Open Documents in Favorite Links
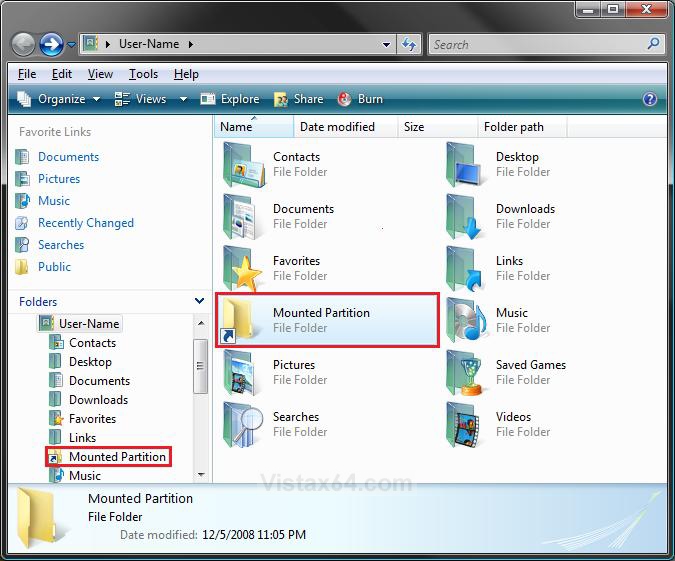 57,157
